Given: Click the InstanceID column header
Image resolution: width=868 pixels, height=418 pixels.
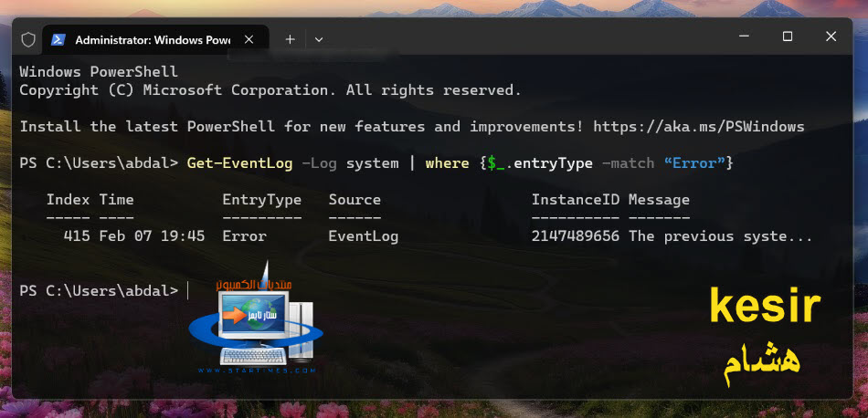Looking at the screenshot, I should [x=576, y=200].
